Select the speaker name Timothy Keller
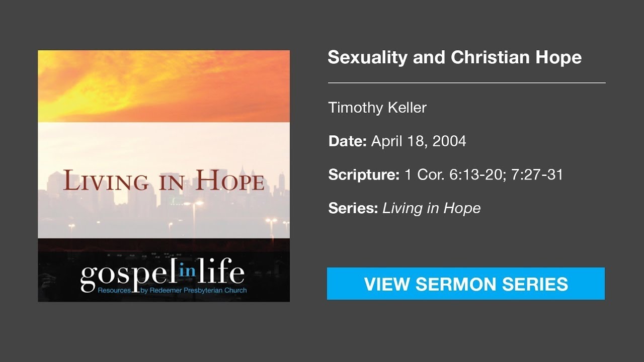Viewport: 644px width, 362px height. tap(377, 108)
